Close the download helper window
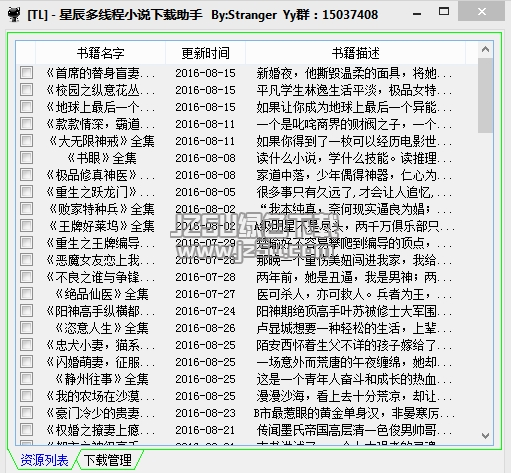The height and width of the screenshot is (473, 511). click(x=481, y=12)
